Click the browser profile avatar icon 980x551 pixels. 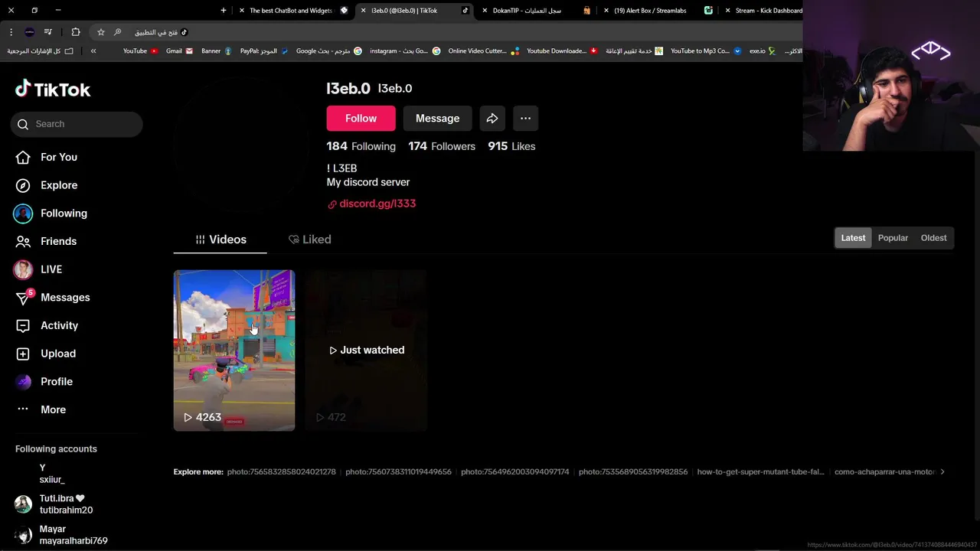pos(29,32)
